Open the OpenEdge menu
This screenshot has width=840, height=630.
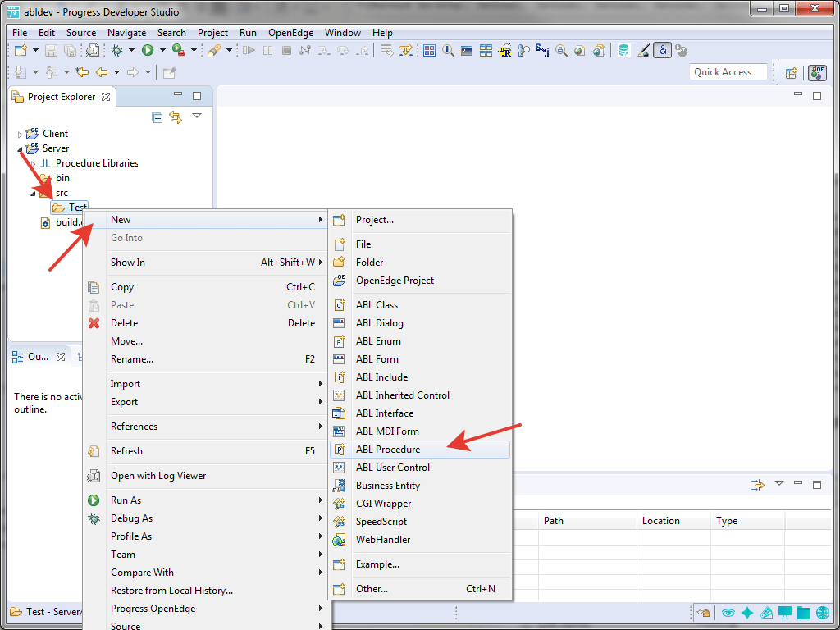[291, 33]
